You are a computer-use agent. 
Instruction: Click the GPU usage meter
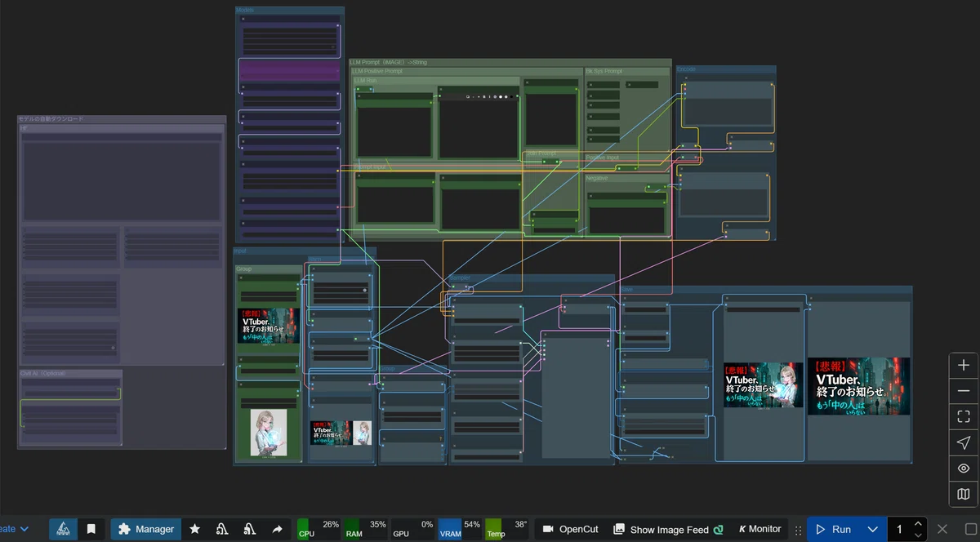412,529
